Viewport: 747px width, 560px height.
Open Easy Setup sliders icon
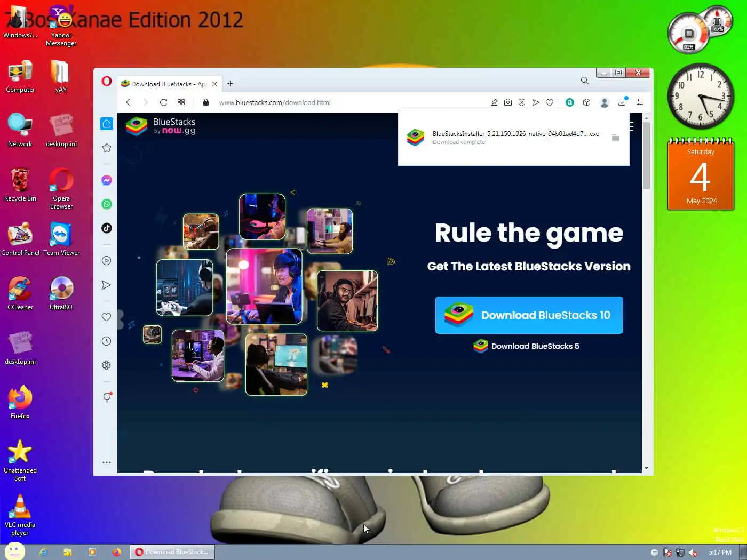click(x=640, y=102)
